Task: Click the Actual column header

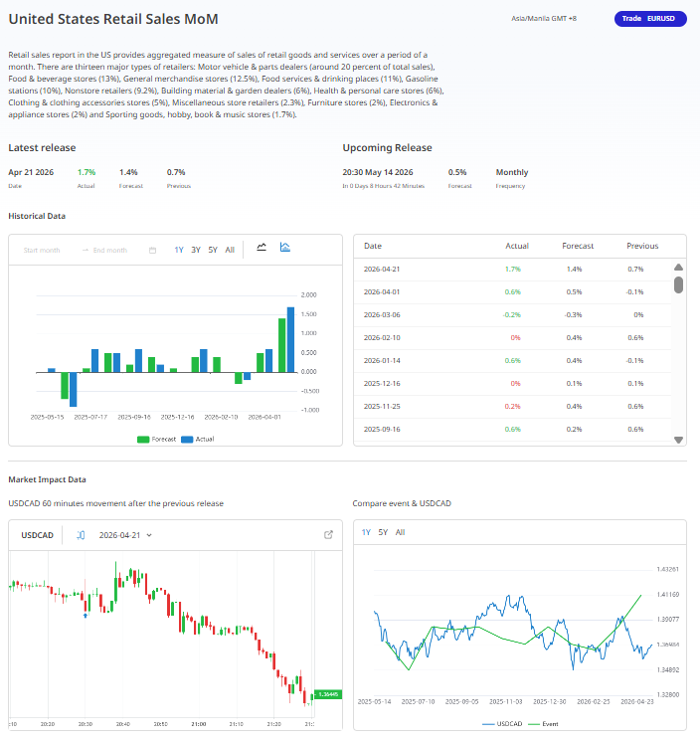Action: pyautogui.click(x=517, y=246)
